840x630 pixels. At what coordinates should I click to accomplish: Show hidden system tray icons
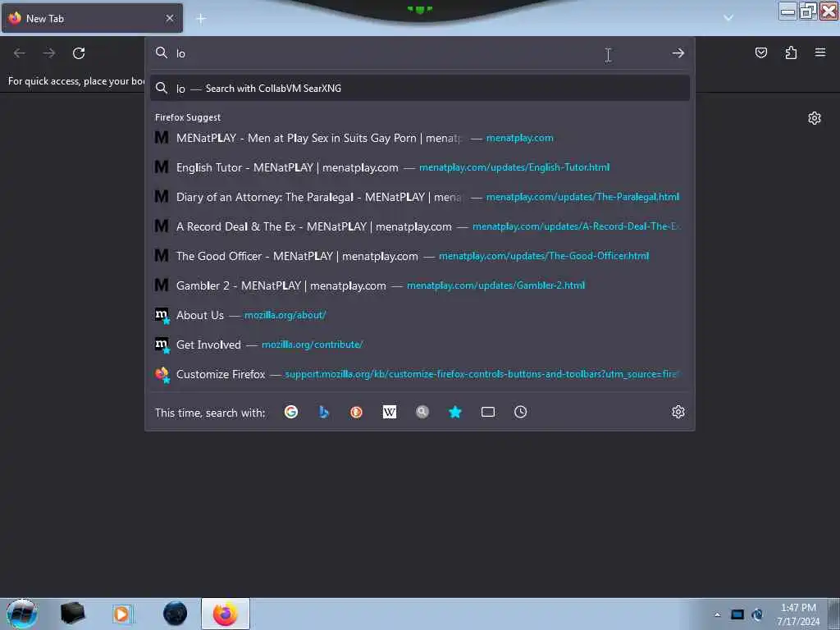[x=717, y=614]
